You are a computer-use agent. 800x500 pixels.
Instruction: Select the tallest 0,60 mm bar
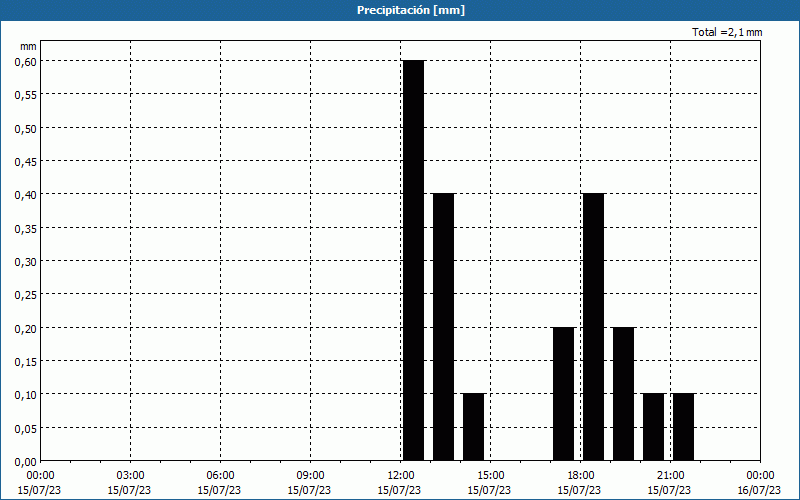[x=413, y=260]
